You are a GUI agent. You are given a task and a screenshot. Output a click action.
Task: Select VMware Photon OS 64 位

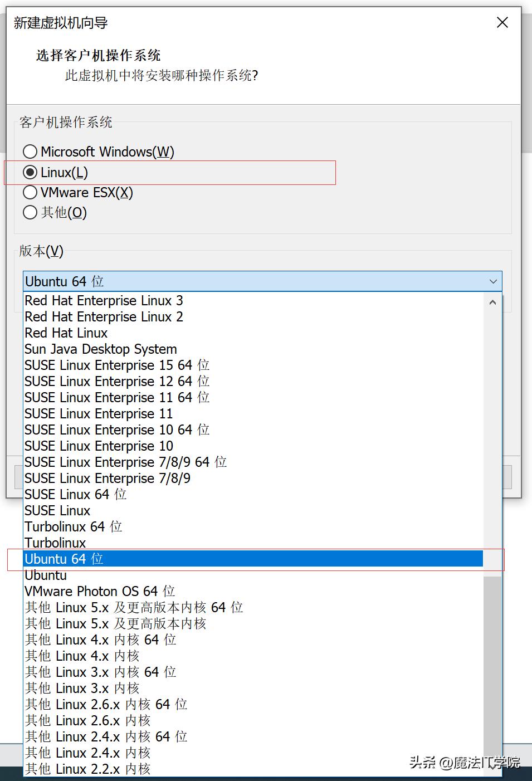(100, 592)
